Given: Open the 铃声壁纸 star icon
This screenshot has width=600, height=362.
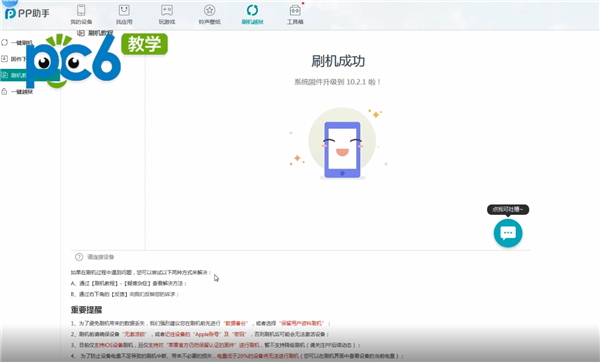Looking at the screenshot, I should [209, 10].
